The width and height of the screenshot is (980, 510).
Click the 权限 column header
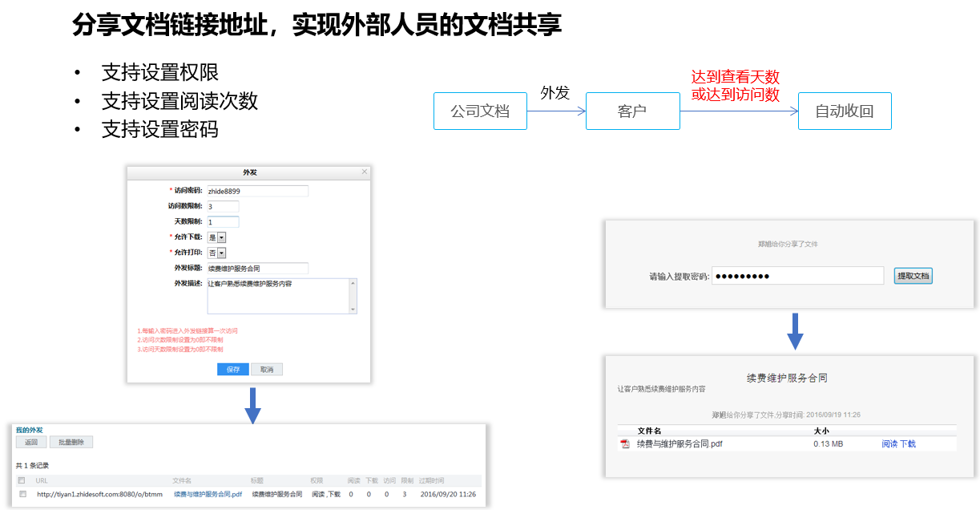pyautogui.click(x=317, y=480)
